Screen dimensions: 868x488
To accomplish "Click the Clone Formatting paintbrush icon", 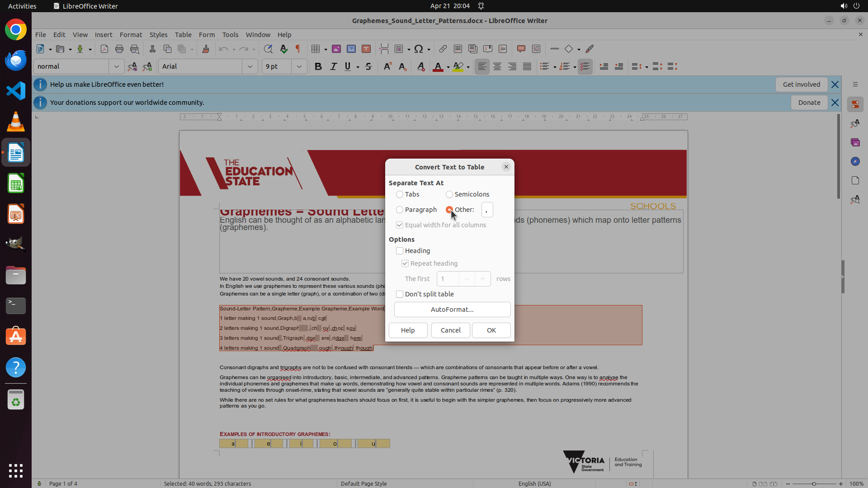I will click(206, 49).
